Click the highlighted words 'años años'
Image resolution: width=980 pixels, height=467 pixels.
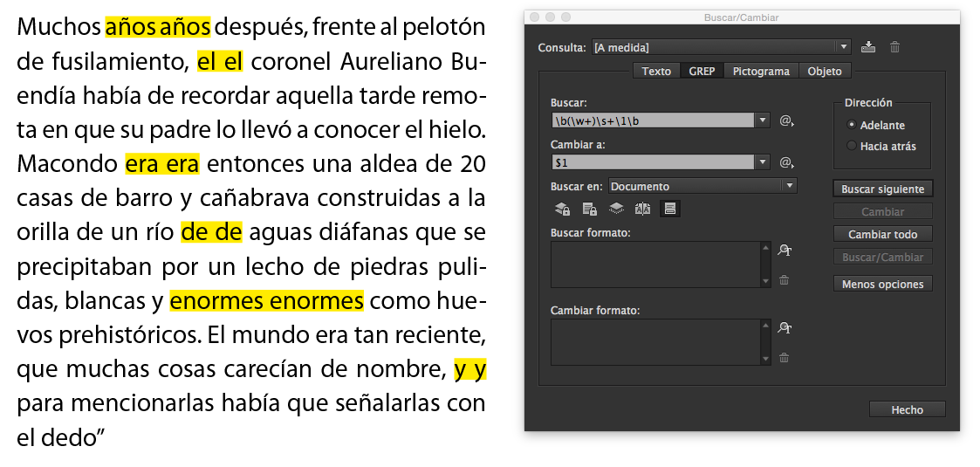158,28
